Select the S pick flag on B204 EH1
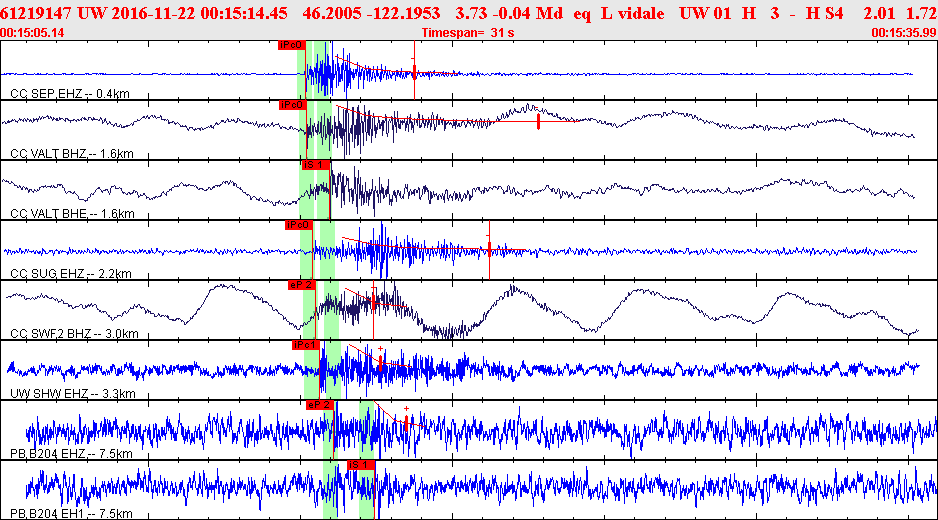Viewport: 938px width, 520px height. (x=360, y=465)
